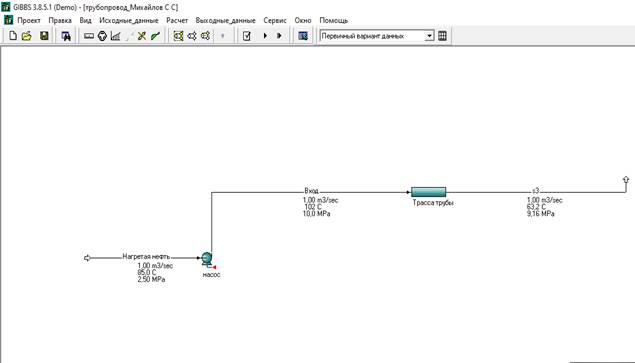
Task: Click the product outlet arrow of stream s3
Action: [626, 179]
